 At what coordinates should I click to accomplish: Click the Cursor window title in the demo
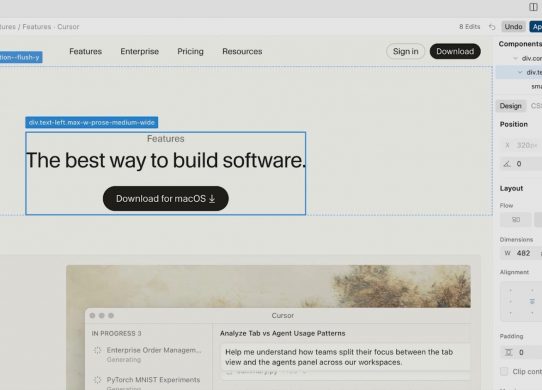(x=283, y=316)
